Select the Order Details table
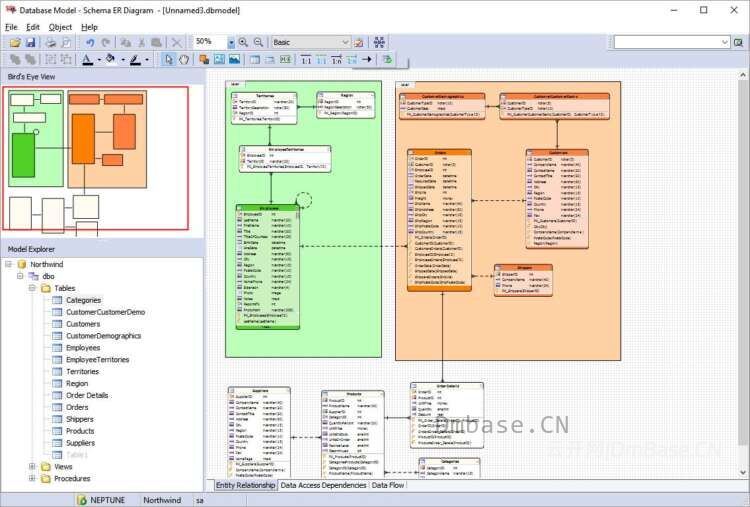The height and width of the screenshot is (507, 750). coord(87,396)
